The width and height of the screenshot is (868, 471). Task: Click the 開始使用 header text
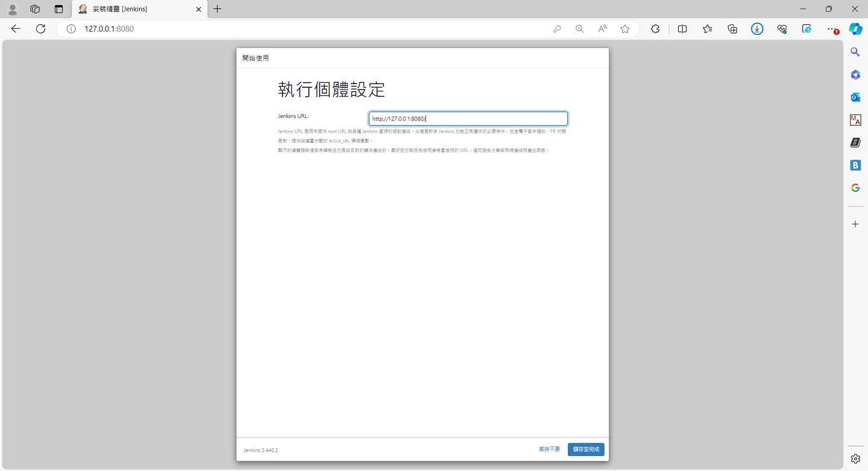256,58
